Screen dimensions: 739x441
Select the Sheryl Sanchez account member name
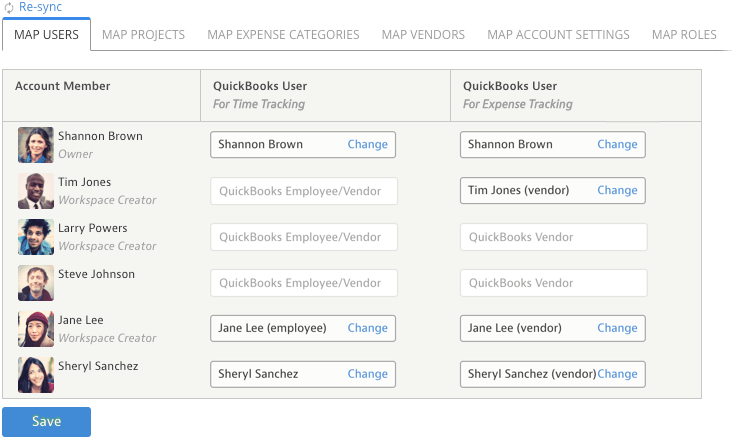pos(98,366)
